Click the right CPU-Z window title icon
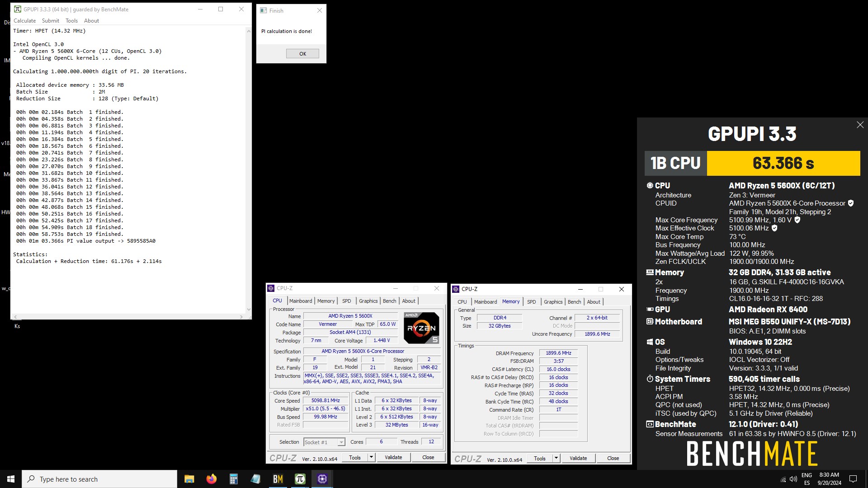This screenshot has height=488, width=868. pyautogui.click(x=456, y=289)
